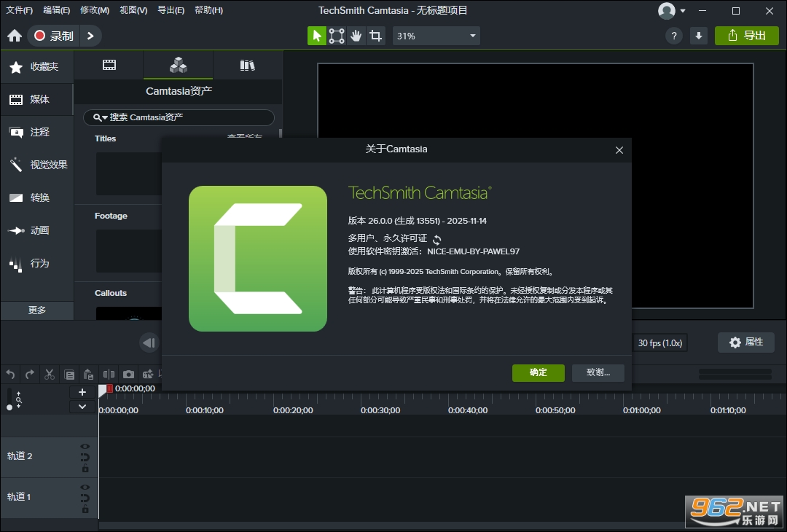The image size is (787, 532).
Task: Select the arrow Edit mode tool
Action: click(317, 36)
